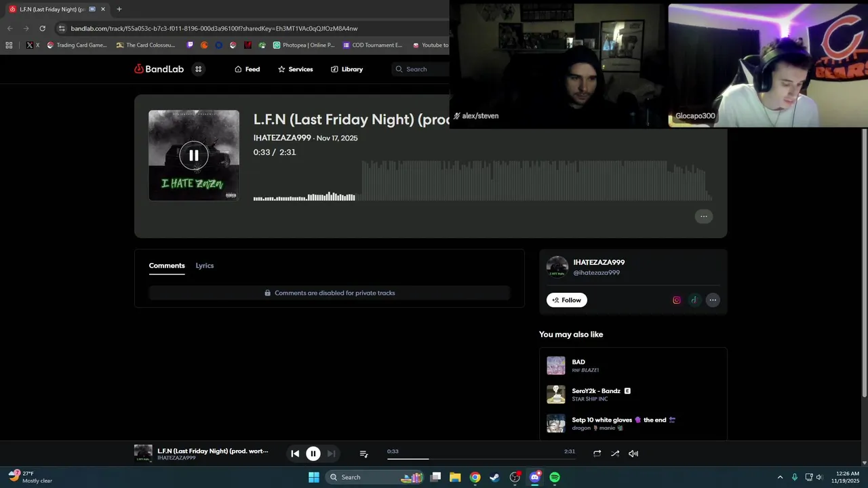Open Steam from taskbar

494,477
